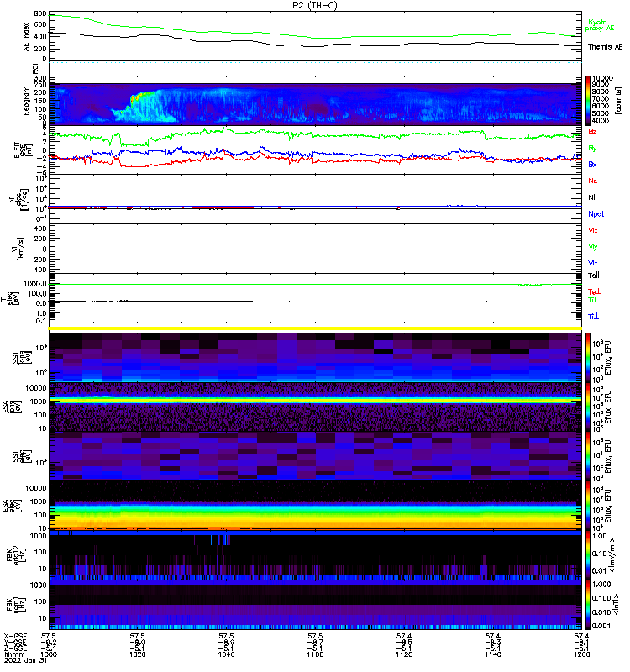The width and height of the screenshot is (630, 672).
Task: Click the "1020" time axis label
Action: pos(137,654)
